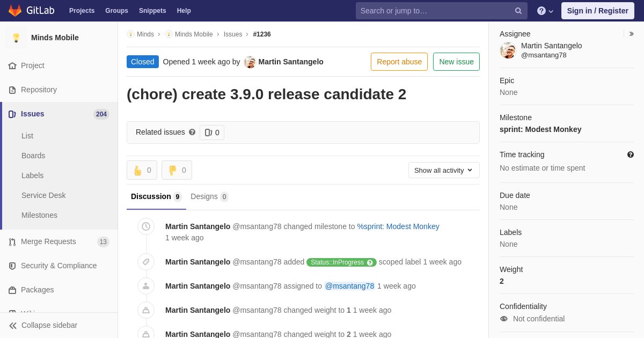644x338 pixels.
Task: Click the Report abuse button
Action: 399,62
